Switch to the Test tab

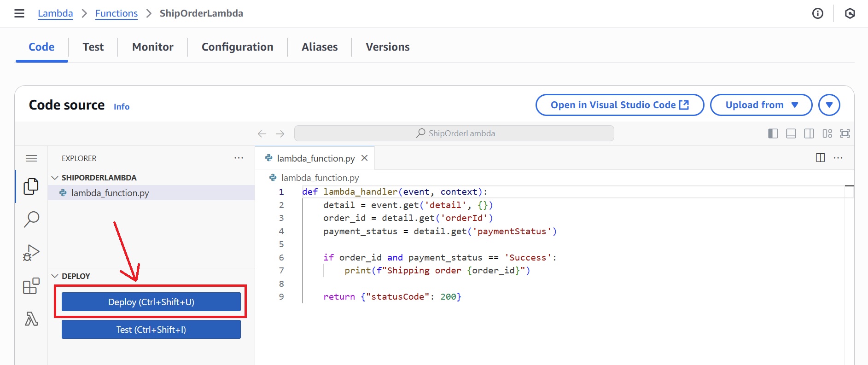coord(93,47)
